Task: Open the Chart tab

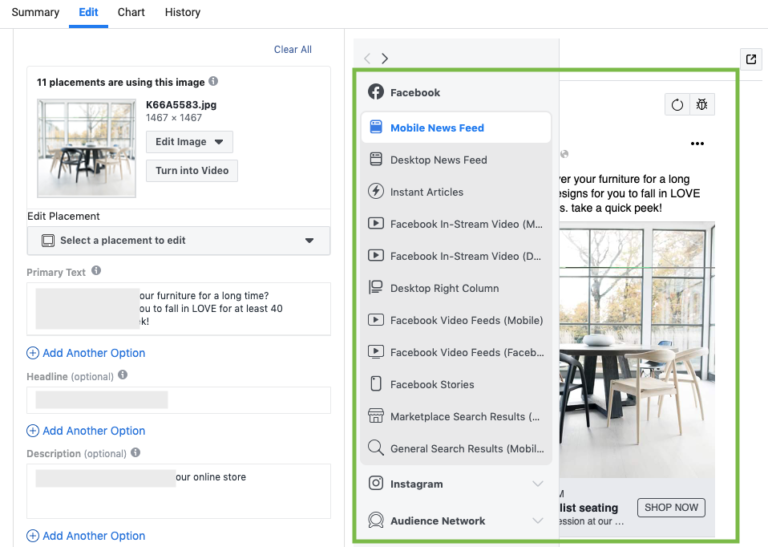Action: (131, 12)
